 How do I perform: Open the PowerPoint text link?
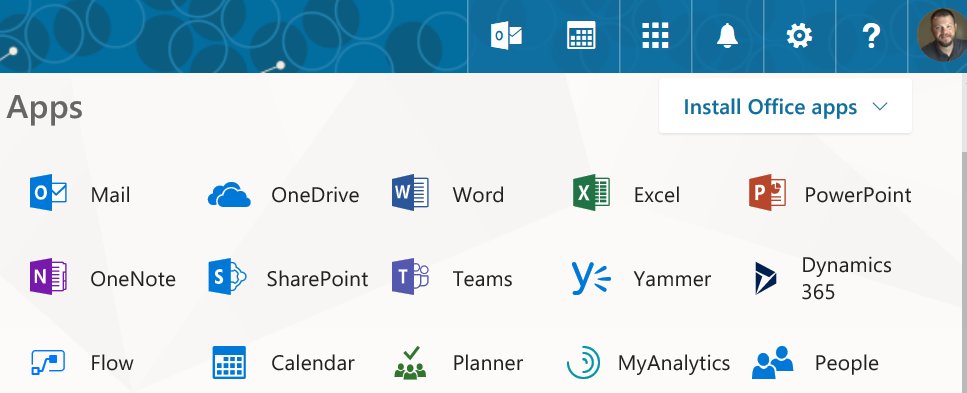click(858, 195)
